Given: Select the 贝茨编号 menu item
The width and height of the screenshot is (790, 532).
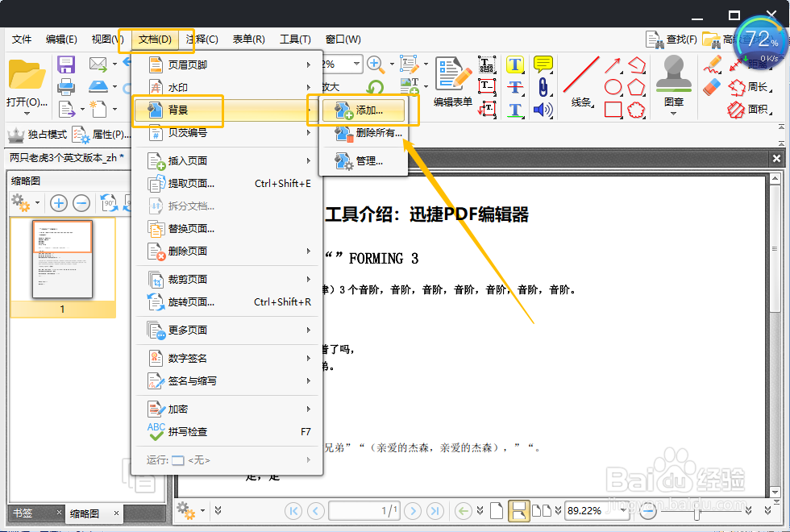Looking at the screenshot, I should [227, 133].
